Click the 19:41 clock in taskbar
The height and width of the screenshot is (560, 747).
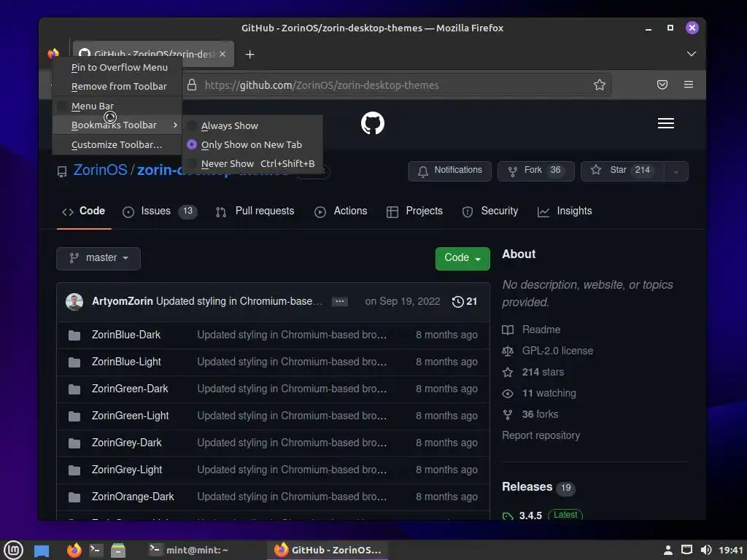click(x=731, y=550)
